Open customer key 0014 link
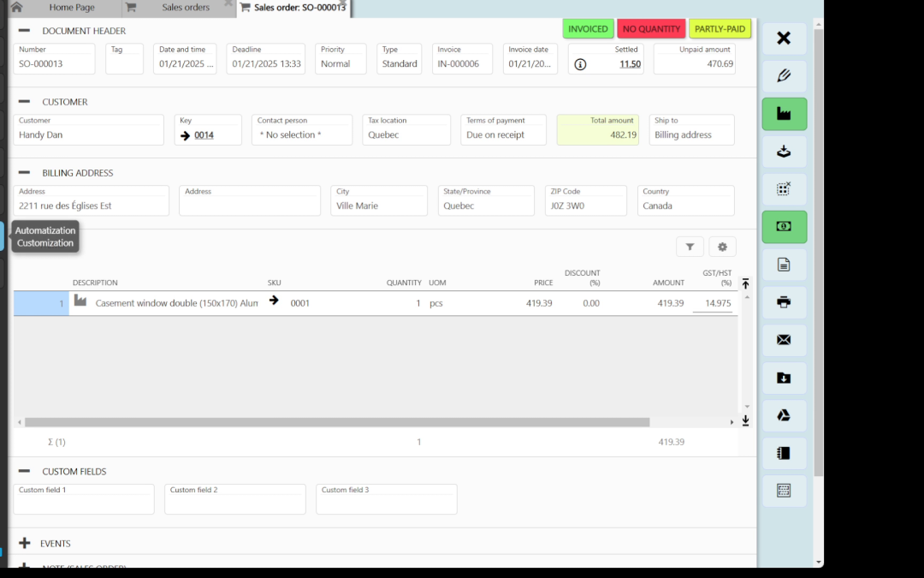924x578 pixels. (x=204, y=135)
